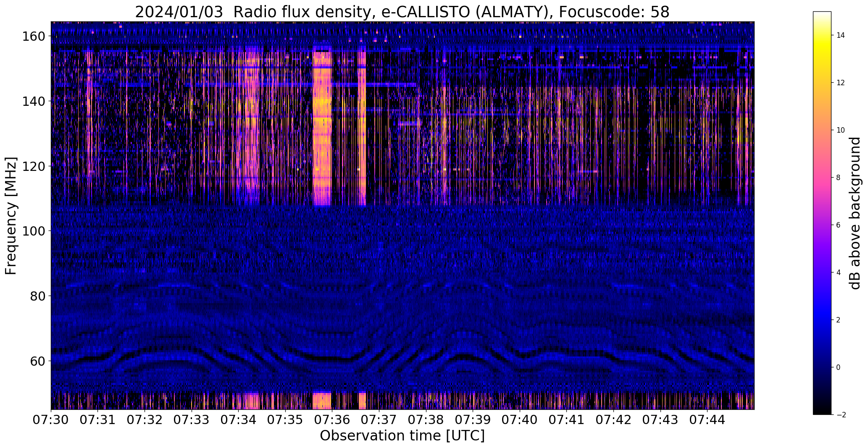Click the 'dB above background' colorbar label
Image resolution: width=868 pixels, height=448 pixels.
[x=855, y=213]
